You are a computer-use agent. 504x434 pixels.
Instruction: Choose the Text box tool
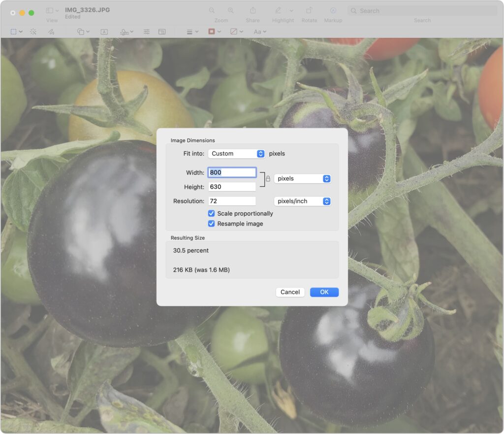pos(104,32)
